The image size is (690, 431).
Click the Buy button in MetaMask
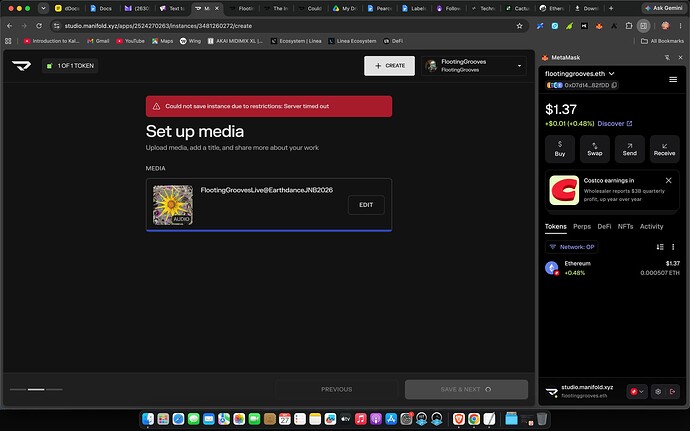pos(560,149)
